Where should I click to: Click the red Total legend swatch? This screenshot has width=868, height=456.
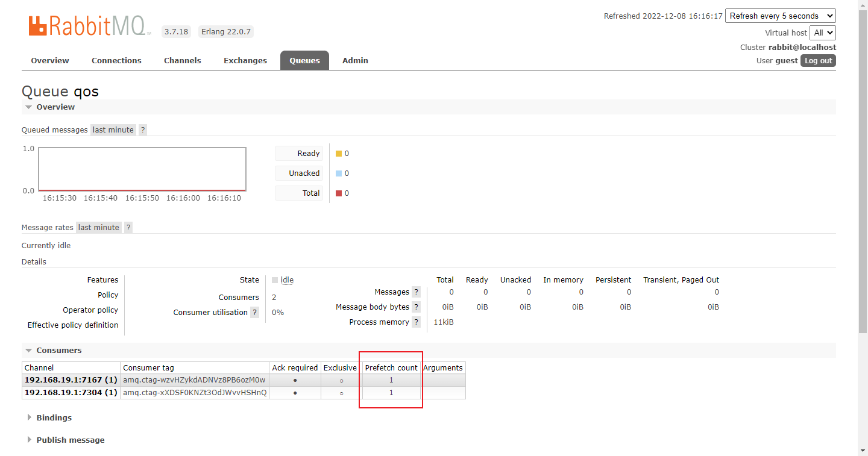339,193
